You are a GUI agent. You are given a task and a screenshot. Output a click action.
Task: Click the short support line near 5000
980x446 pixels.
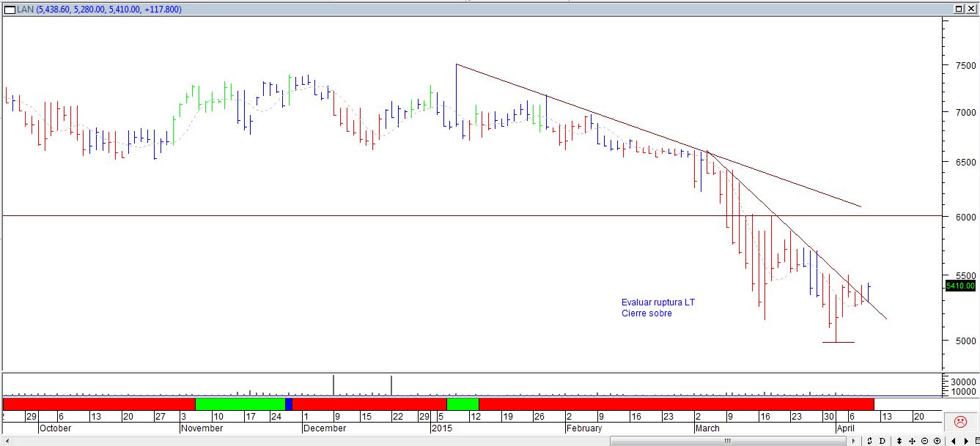(838, 342)
